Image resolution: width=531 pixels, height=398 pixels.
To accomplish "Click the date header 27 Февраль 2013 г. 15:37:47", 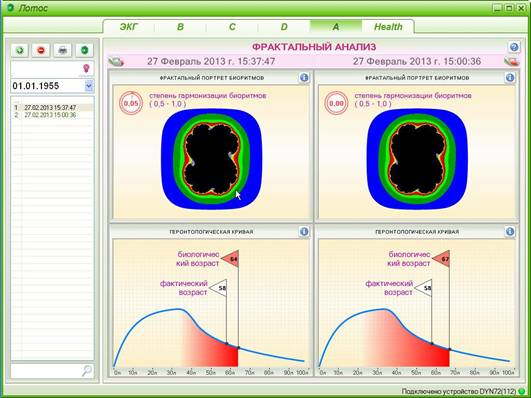I will [211, 61].
